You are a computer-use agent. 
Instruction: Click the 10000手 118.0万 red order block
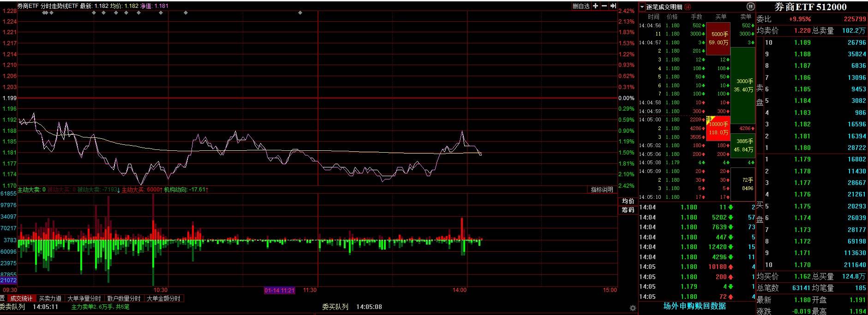(718, 128)
